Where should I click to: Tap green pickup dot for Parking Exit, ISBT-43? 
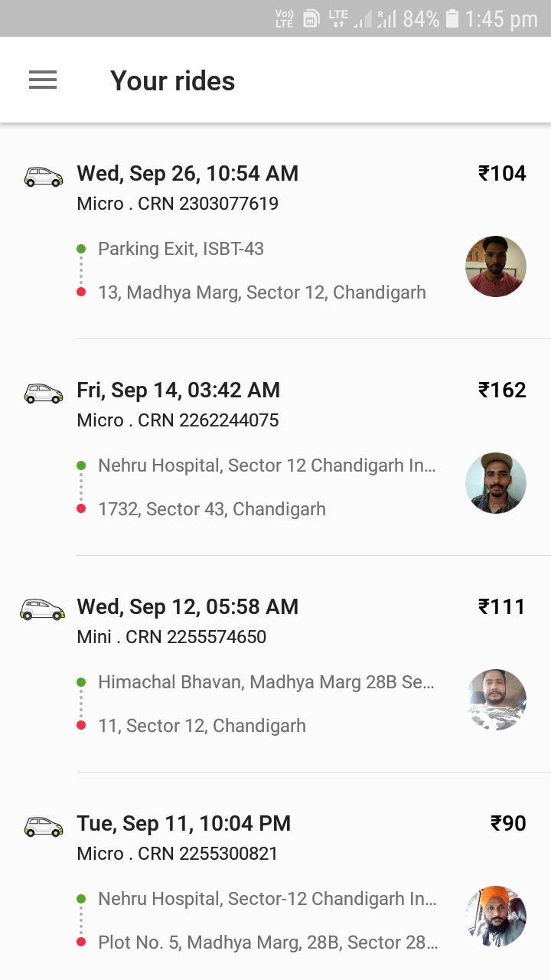[81, 249]
